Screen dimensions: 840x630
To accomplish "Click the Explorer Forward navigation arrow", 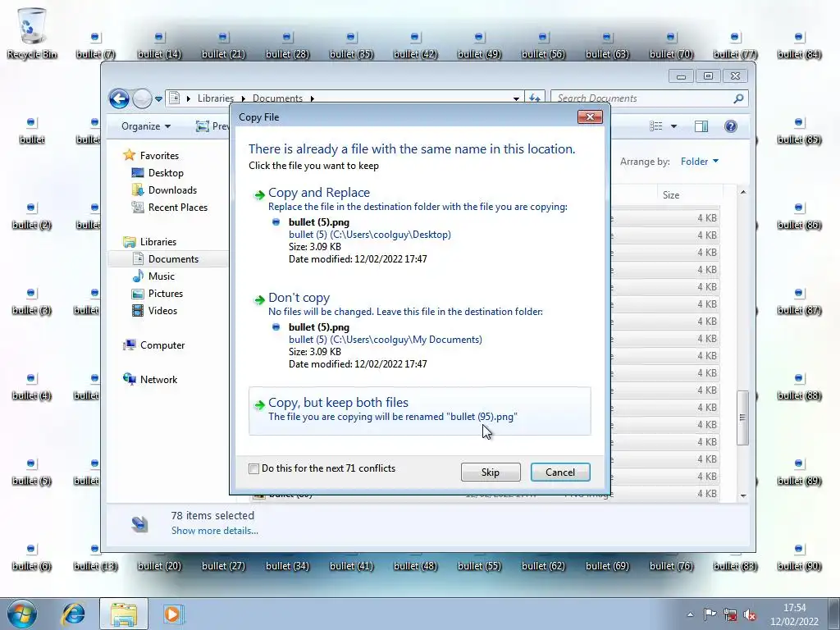I will pos(142,98).
